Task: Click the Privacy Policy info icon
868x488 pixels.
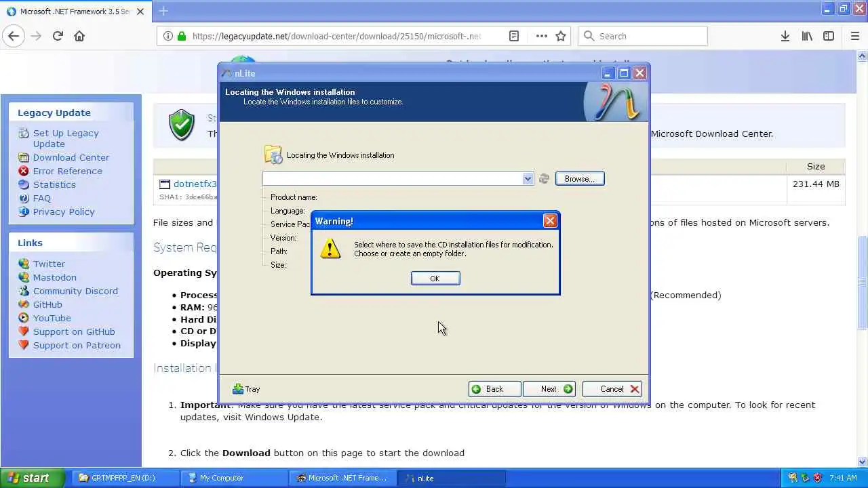Action: point(24,211)
